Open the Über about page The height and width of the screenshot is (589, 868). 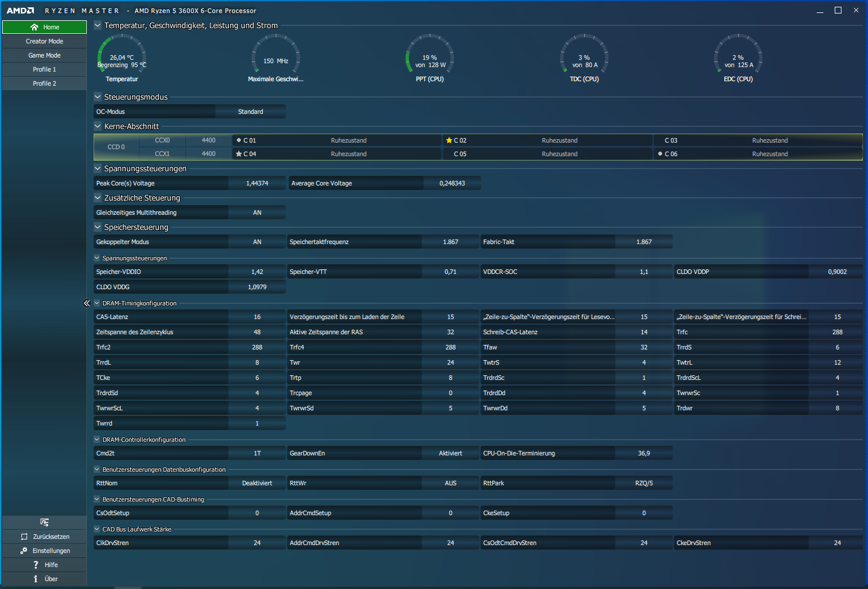click(x=45, y=579)
